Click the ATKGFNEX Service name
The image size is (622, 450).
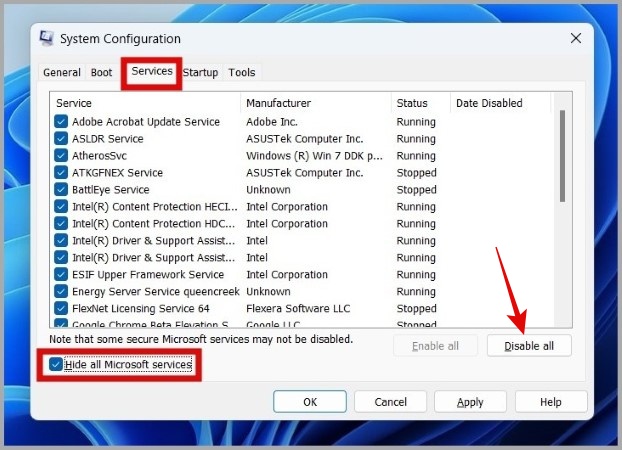pos(117,173)
